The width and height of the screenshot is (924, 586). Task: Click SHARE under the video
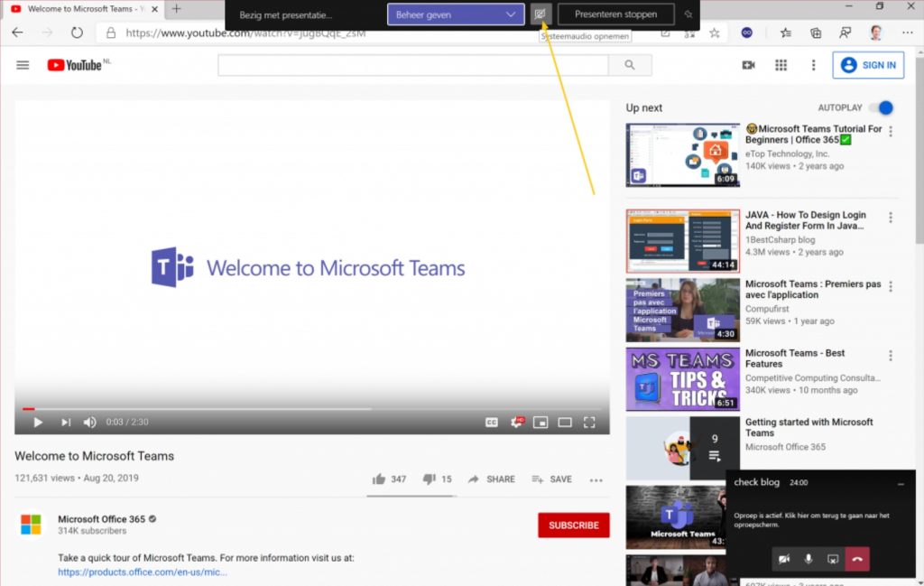click(492, 479)
